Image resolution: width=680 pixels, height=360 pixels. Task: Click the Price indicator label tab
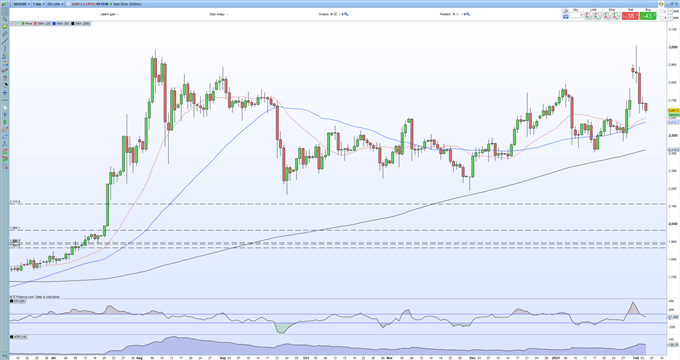point(27,23)
